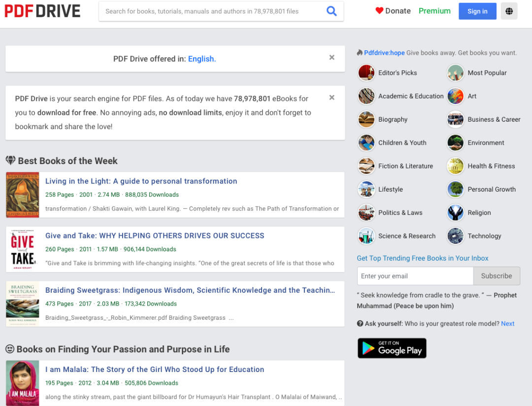Close the language offer banner
The image size is (532, 406).
point(332,57)
